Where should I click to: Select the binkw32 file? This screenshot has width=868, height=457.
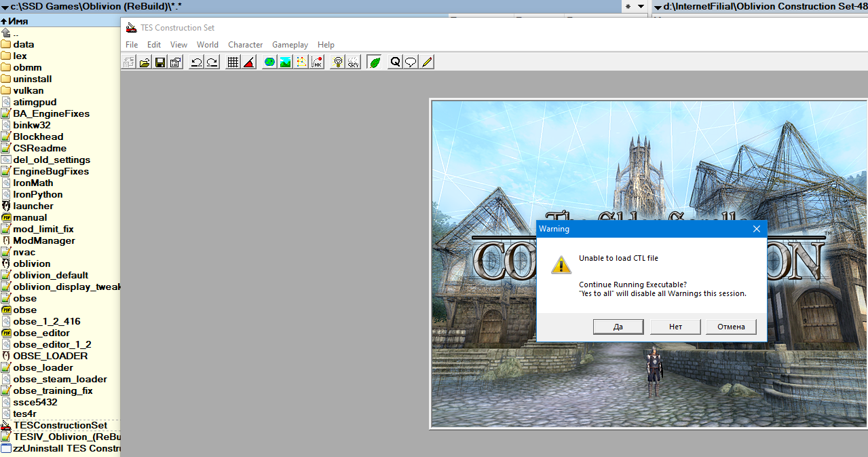(x=31, y=125)
